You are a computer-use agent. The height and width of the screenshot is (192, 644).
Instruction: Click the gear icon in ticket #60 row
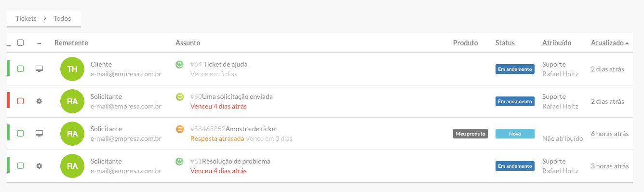coord(40,101)
